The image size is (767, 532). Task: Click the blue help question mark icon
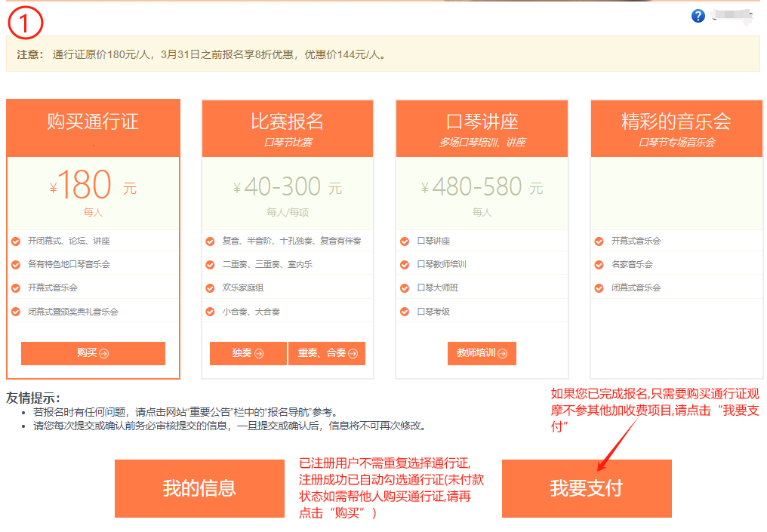click(x=698, y=16)
